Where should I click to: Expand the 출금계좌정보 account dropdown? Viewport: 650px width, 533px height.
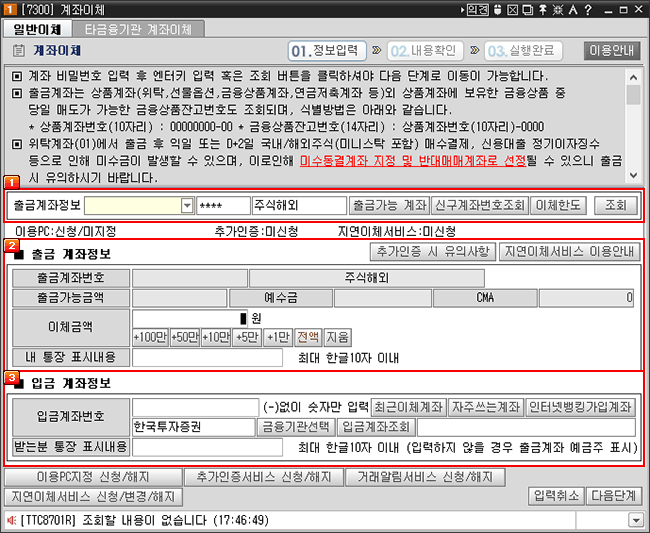tap(186, 205)
